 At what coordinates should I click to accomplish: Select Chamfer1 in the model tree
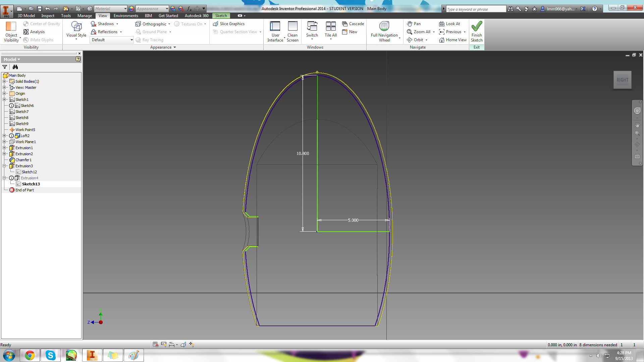point(23,160)
